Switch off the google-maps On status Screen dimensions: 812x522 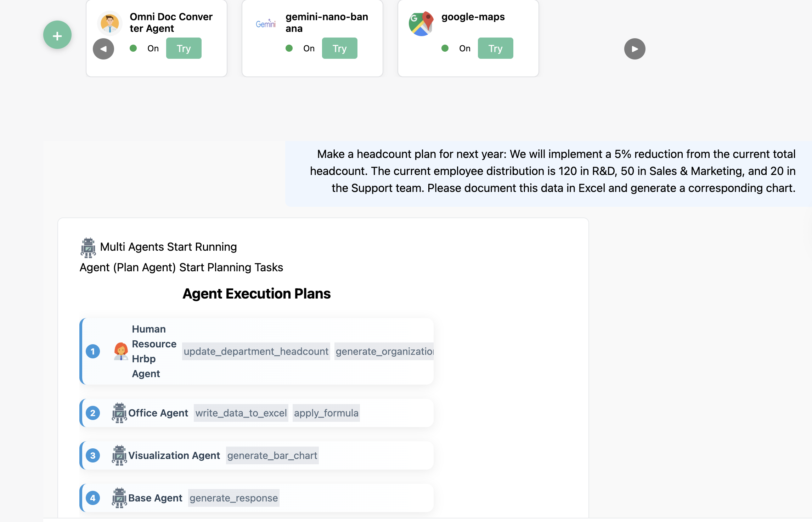pyautogui.click(x=446, y=49)
